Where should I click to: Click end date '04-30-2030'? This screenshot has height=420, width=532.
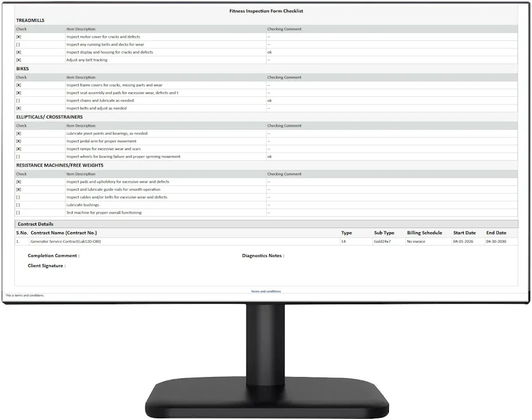pyautogui.click(x=496, y=242)
